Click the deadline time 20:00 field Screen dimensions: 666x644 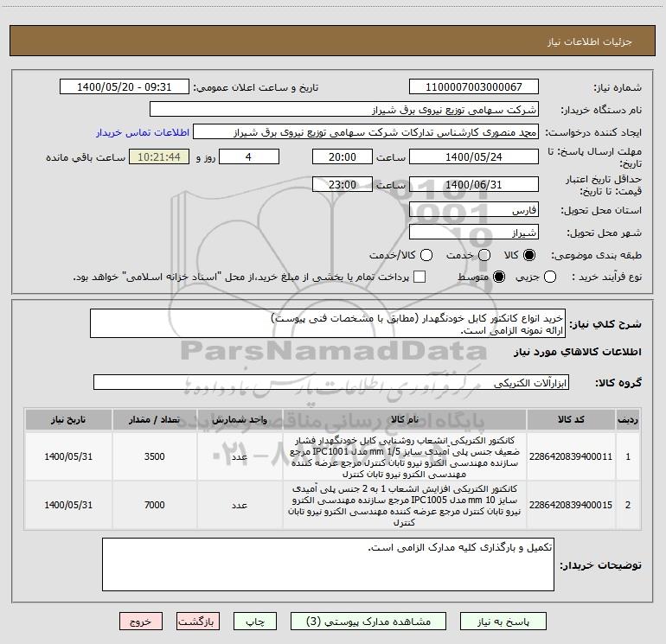tap(343, 156)
